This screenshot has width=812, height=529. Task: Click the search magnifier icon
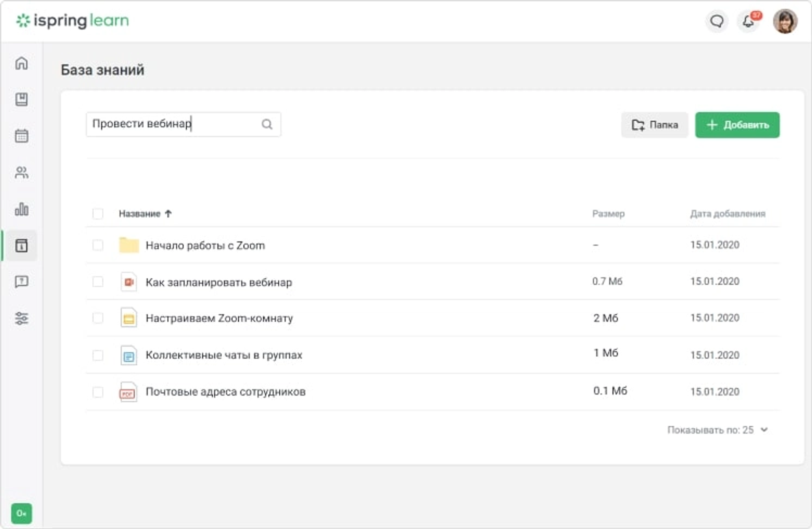(x=267, y=124)
